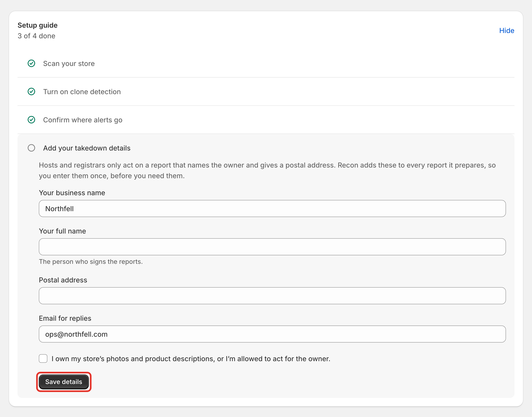
Task: Click the green check icon beside Confirm where alerts go
Action: [31, 120]
